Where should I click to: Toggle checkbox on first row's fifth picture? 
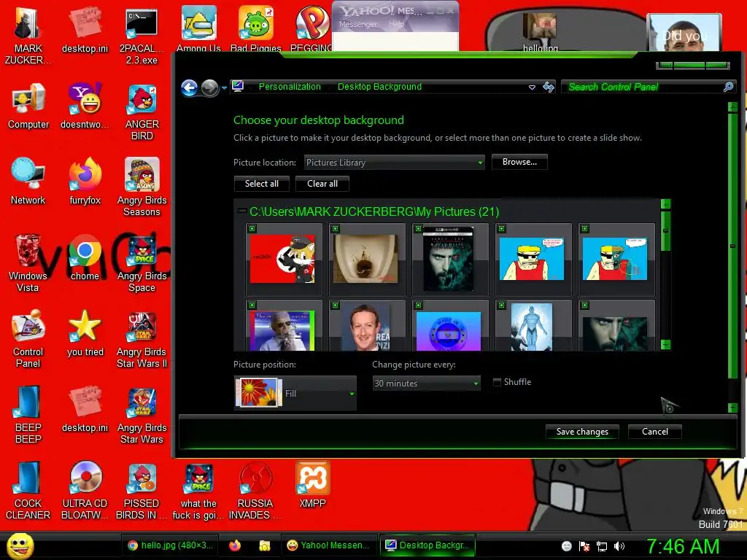pyautogui.click(x=585, y=228)
